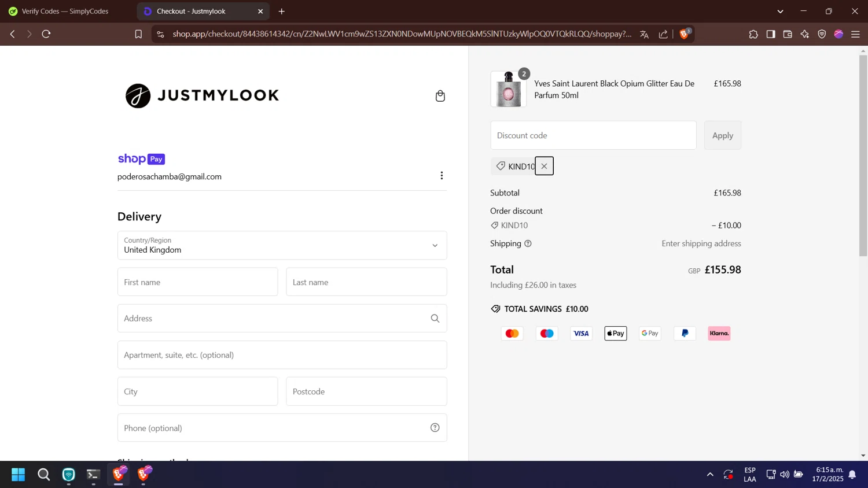Open a new browser tab
868x488 pixels.
282,11
